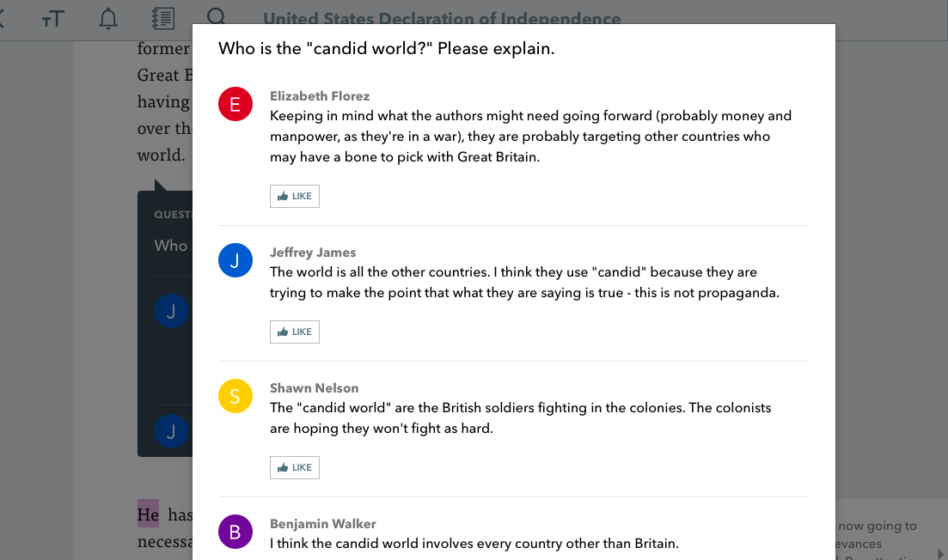This screenshot has width=948, height=560.
Task: Click Elizabeth Florez's red avatar
Action: [x=235, y=104]
